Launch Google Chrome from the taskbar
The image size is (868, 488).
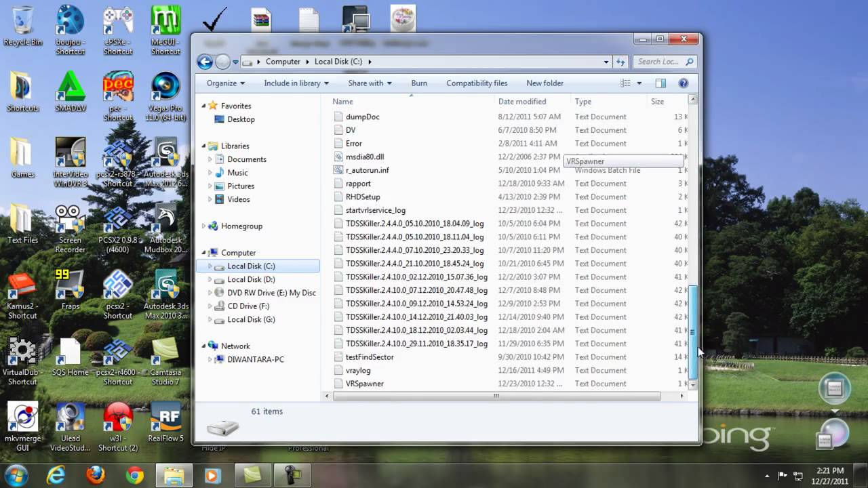tap(134, 475)
